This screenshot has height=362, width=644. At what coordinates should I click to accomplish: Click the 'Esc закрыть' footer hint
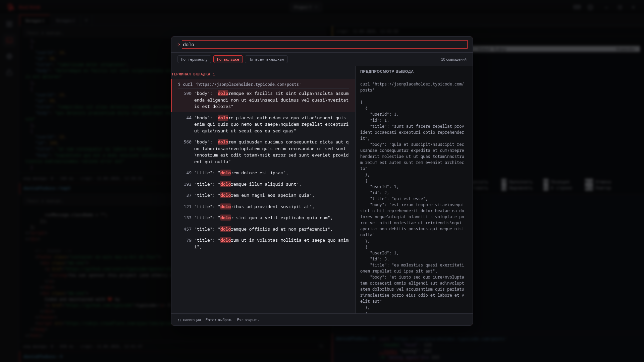(248, 320)
